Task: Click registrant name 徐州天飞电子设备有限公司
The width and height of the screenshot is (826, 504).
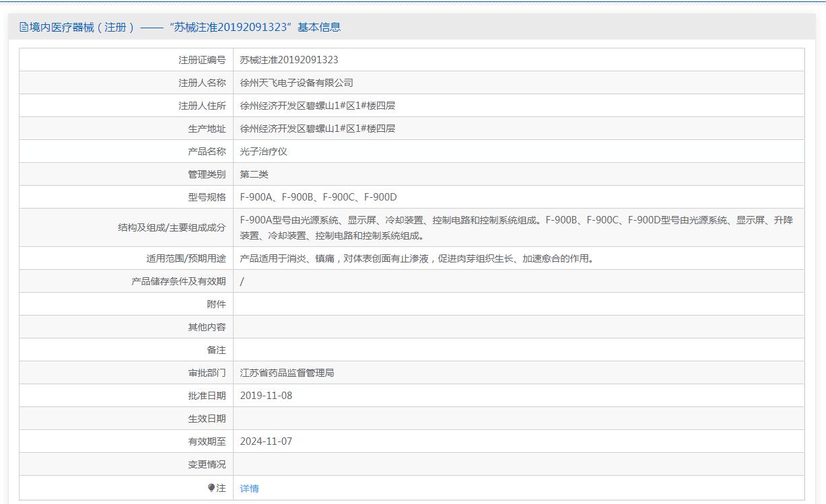Action: pyautogui.click(x=296, y=83)
